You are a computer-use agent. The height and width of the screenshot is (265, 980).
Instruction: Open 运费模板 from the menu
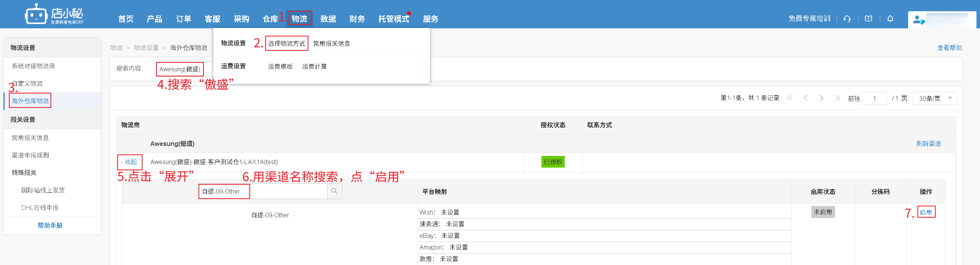click(280, 66)
